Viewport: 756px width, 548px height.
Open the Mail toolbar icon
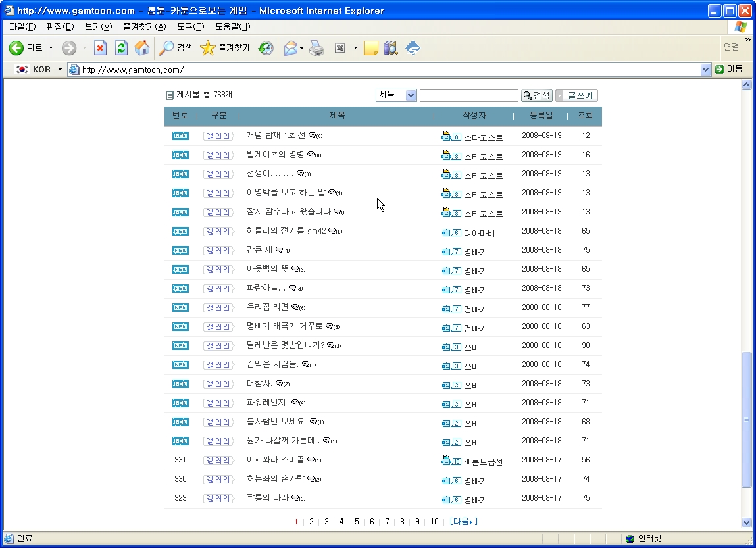(290, 48)
